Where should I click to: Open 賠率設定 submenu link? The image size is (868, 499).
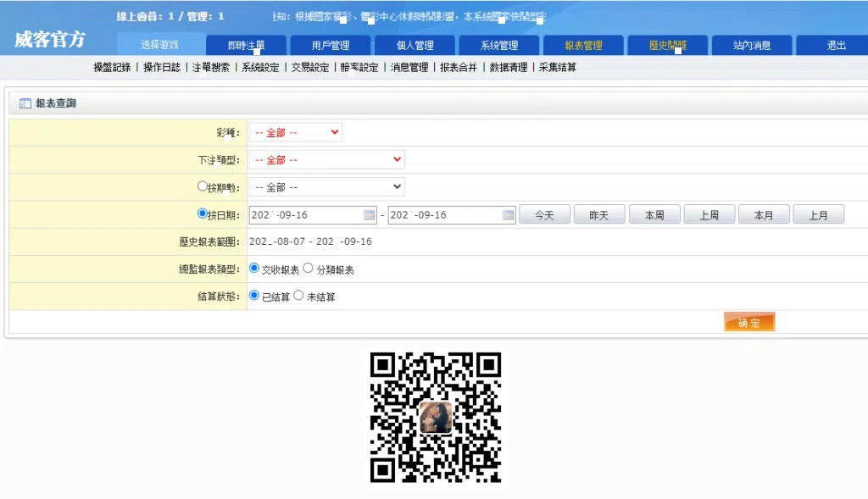click(x=359, y=68)
